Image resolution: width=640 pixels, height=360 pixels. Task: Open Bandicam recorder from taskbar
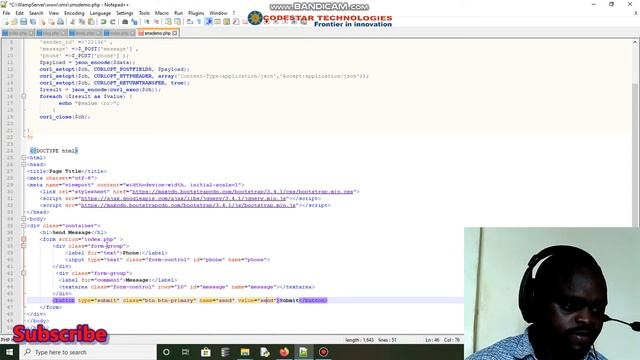(323, 352)
